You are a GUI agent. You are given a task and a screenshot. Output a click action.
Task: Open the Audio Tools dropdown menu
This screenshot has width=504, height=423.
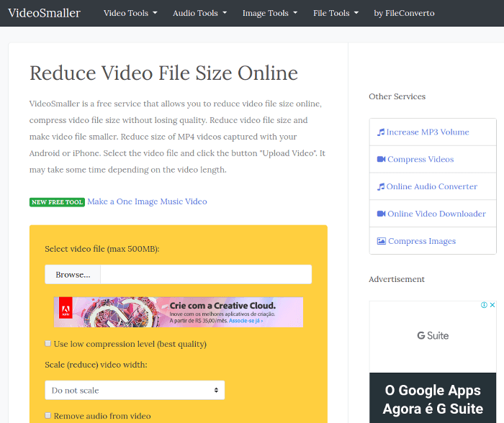point(199,13)
